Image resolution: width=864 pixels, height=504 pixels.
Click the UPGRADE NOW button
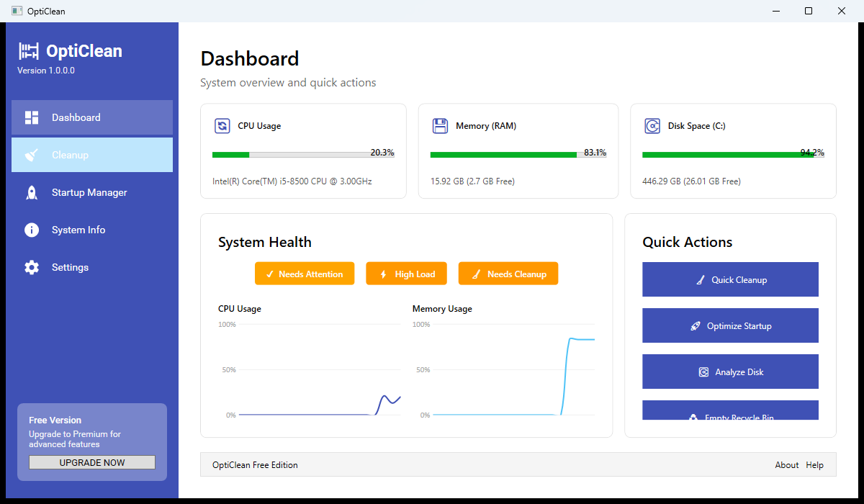coord(92,462)
